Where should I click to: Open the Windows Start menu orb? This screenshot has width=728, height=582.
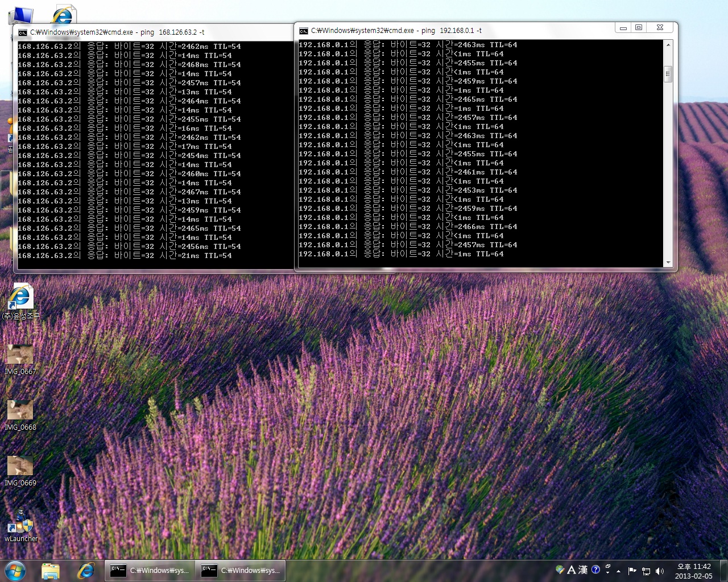tap(15, 570)
